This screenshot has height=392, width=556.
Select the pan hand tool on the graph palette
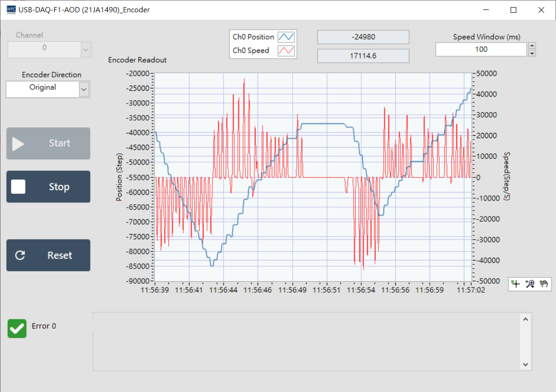[x=544, y=284]
